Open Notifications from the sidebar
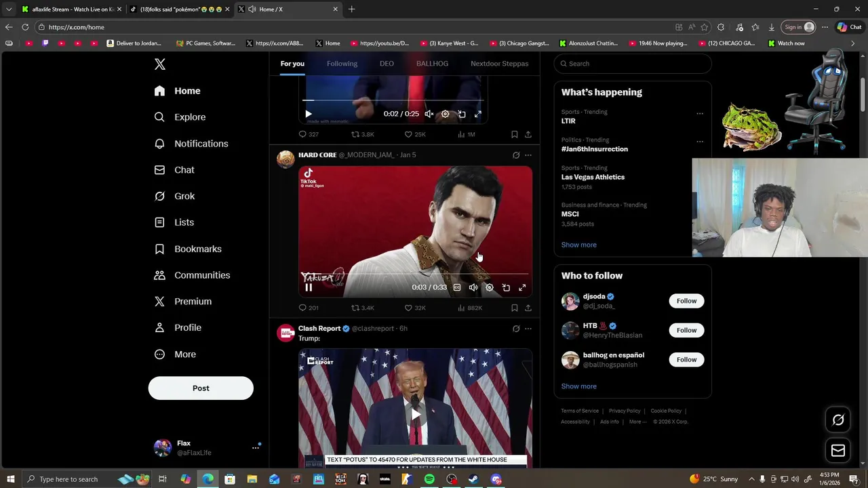 tap(191, 144)
